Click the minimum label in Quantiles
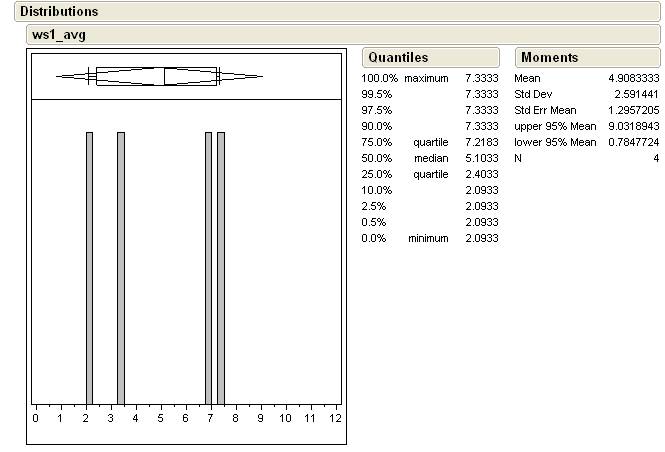Screen dimensions: 665x452 click(x=427, y=238)
